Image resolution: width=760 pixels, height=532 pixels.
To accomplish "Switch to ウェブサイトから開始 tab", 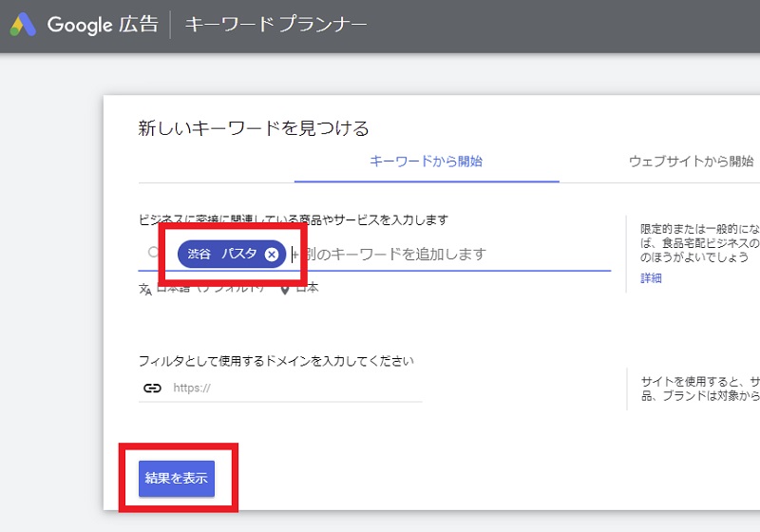I will tap(692, 161).
